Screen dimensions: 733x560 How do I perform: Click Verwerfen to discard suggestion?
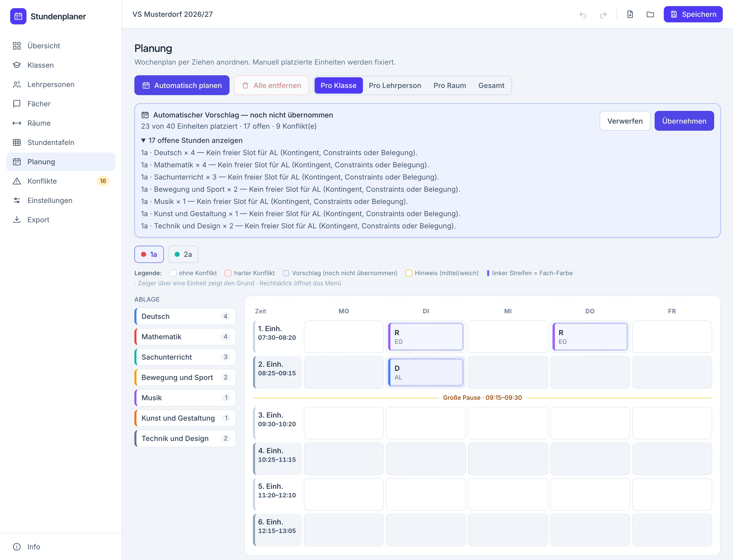click(x=625, y=121)
